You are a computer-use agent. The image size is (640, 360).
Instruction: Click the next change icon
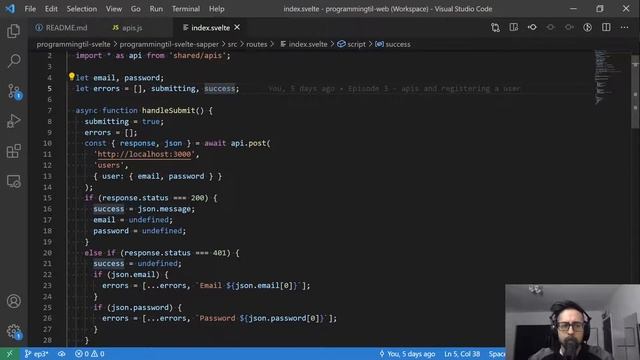click(569, 27)
